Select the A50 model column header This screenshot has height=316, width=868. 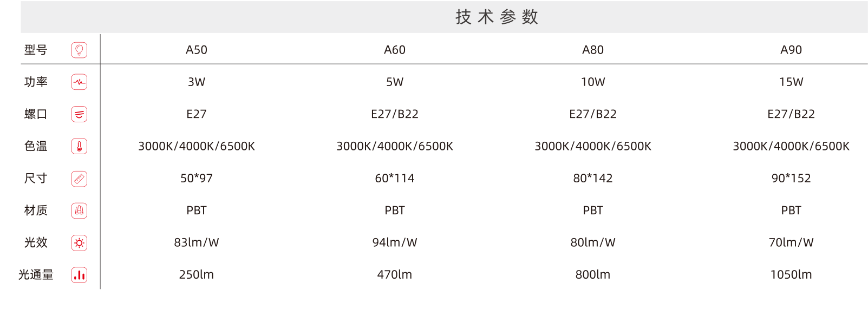pyautogui.click(x=197, y=50)
